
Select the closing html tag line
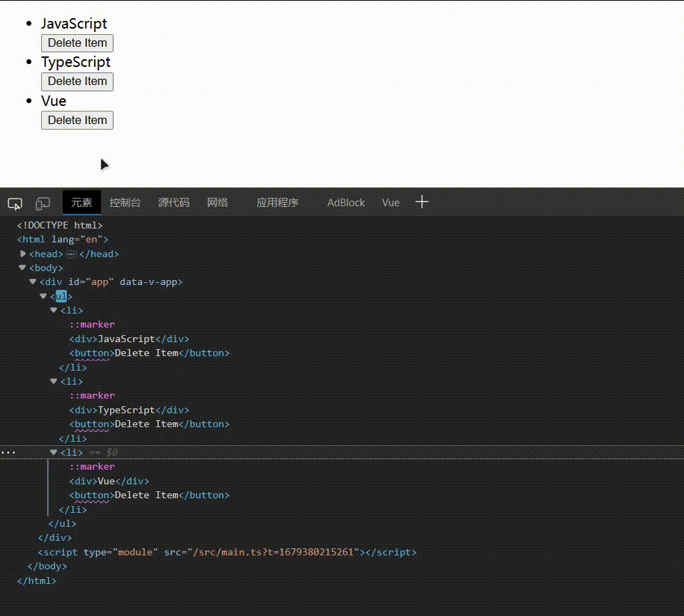tap(37, 580)
